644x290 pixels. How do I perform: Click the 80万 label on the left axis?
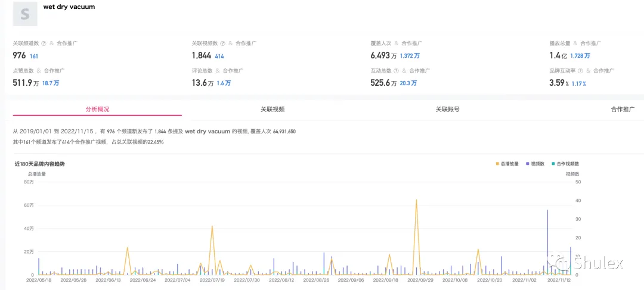[29, 182]
